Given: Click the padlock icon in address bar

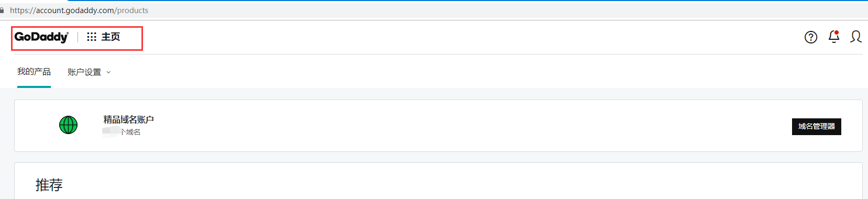Looking at the screenshot, I should tap(2, 10).
